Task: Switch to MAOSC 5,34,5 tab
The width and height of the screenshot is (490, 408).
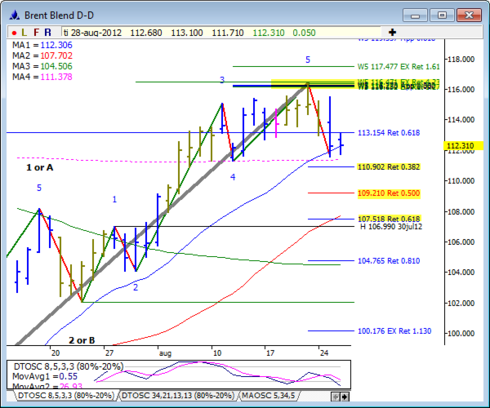Action: point(269,396)
